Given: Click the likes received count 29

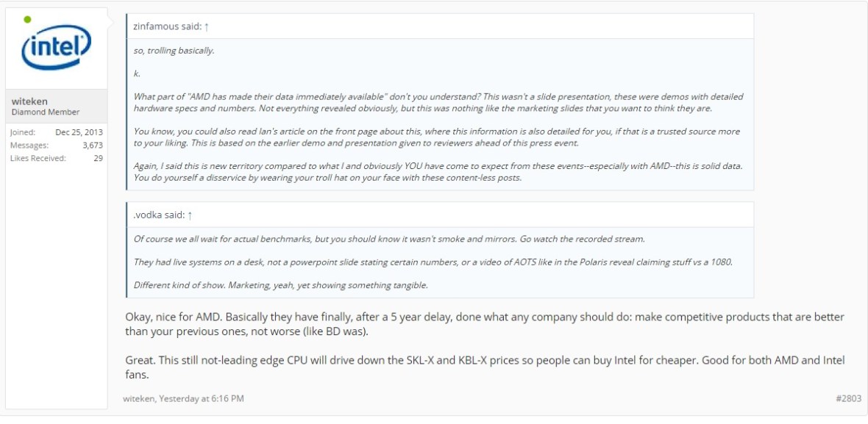Looking at the screenshot, I should (x=102, y=156).
